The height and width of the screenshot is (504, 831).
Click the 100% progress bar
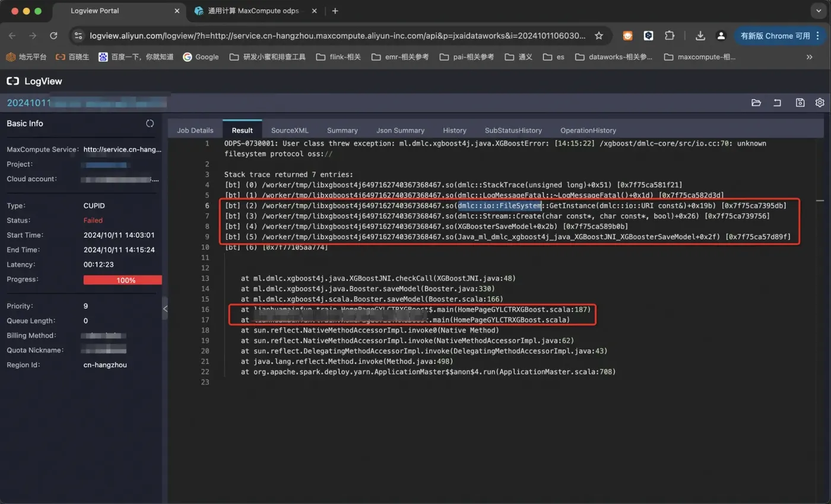point(122,280)
